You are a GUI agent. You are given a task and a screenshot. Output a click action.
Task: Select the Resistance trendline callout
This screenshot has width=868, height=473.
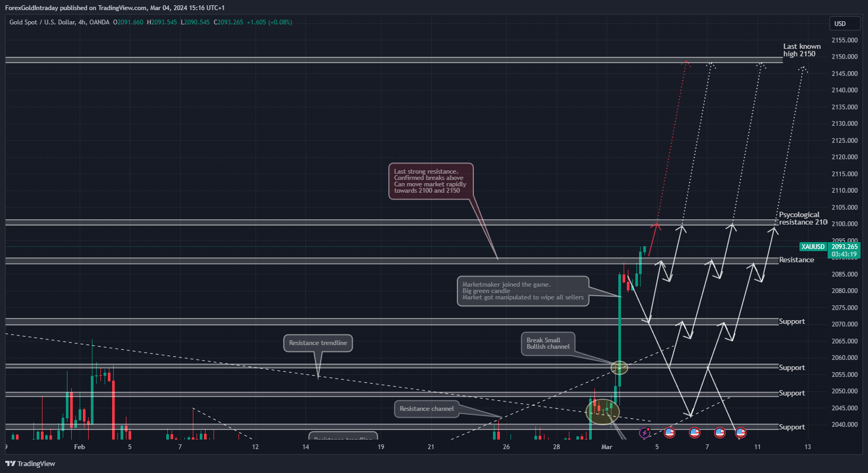point(318,343)
